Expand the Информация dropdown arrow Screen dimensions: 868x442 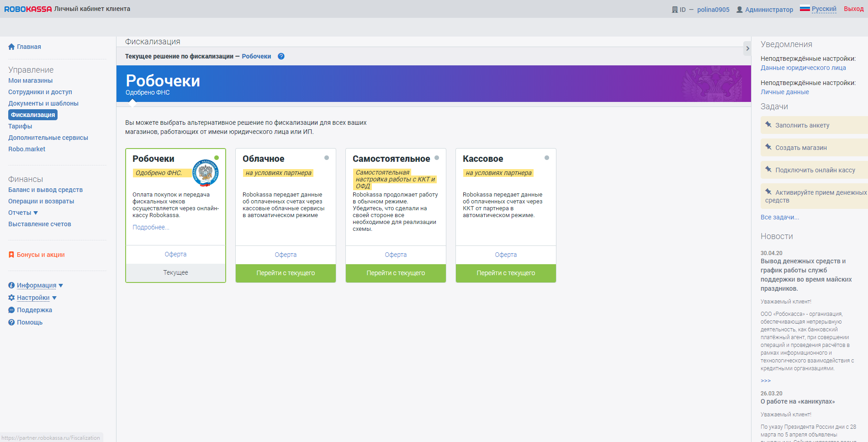click(61, 286)
